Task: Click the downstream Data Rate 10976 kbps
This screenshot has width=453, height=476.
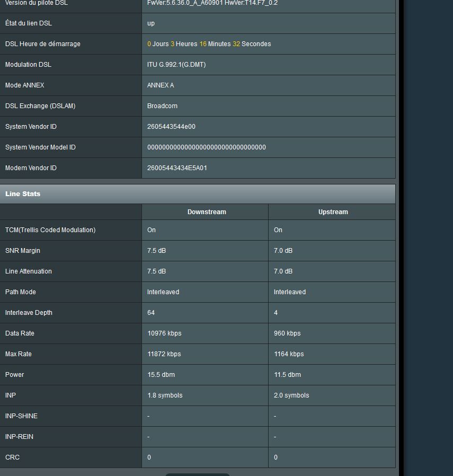Action: [164, 333]
